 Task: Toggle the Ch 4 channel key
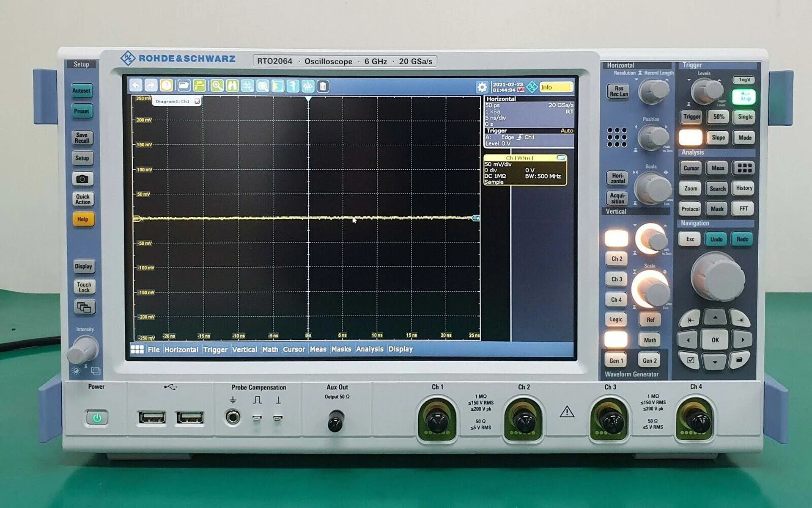(616, 300)
